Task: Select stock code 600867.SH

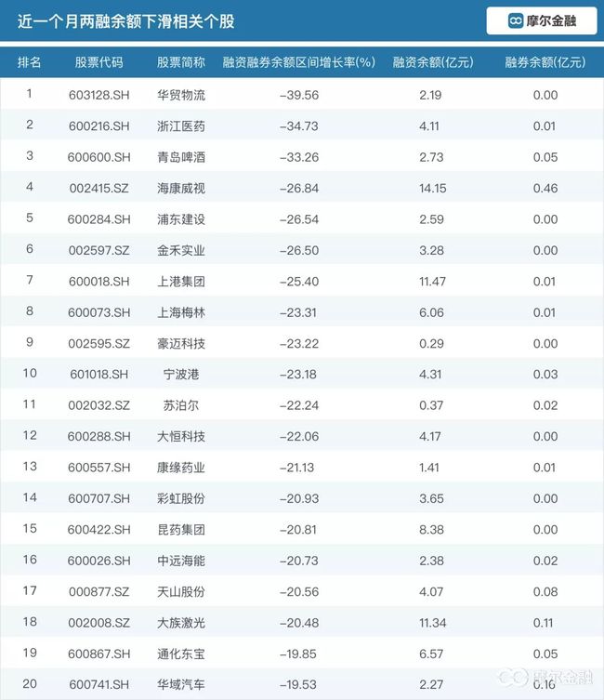Action: point(99,654)
